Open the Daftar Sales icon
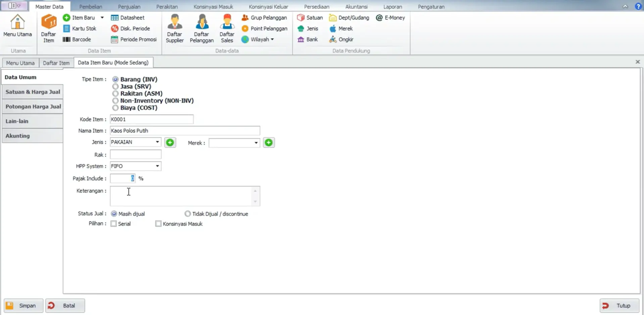The width and height of the screenshot is (644, 315). [x=227, y=28]
